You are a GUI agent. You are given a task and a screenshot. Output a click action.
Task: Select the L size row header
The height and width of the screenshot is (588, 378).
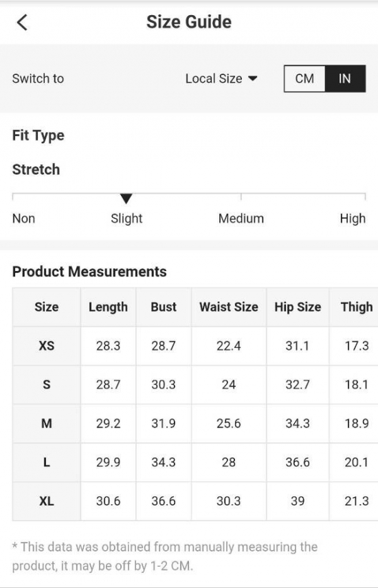click(x=47, y=462)
